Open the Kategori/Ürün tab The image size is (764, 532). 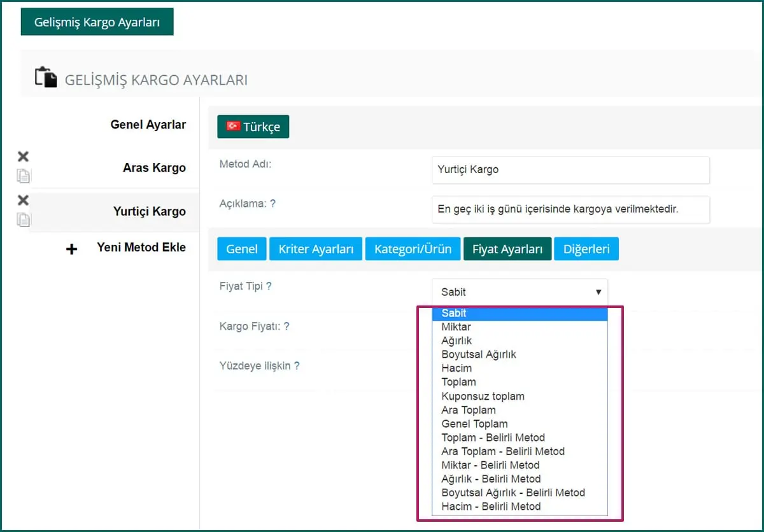[413, 249]
